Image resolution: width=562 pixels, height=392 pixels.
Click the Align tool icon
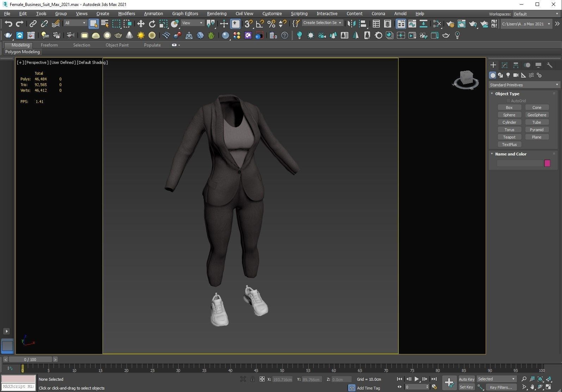(363, 24)
